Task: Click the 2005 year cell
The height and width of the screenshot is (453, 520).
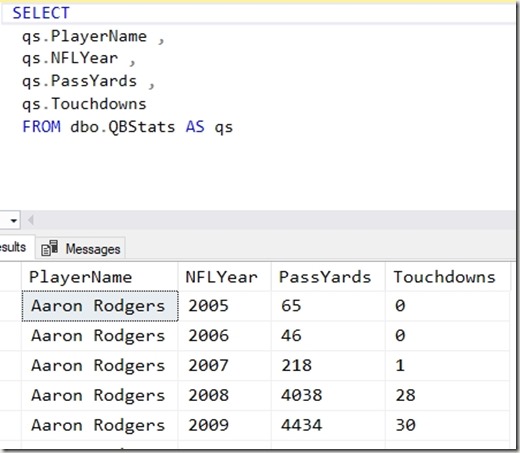Action: 225,306
